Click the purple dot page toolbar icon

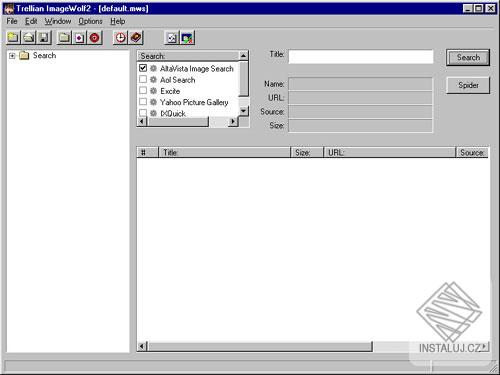(79, 37)
